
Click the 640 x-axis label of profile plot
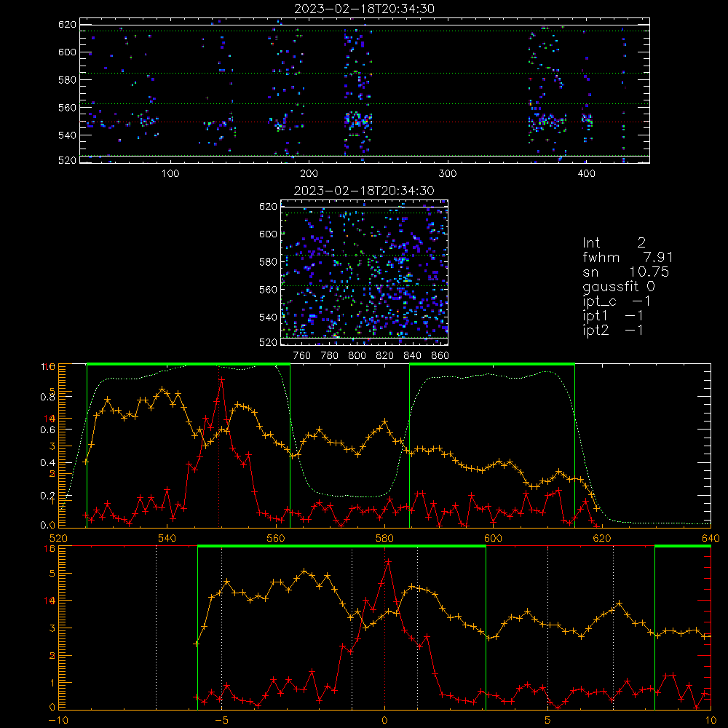coord(711,538)
